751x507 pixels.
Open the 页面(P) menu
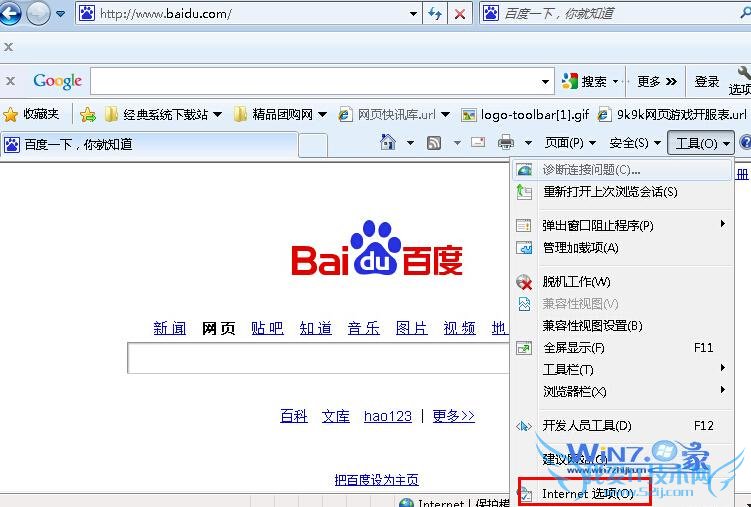[570, 143]
